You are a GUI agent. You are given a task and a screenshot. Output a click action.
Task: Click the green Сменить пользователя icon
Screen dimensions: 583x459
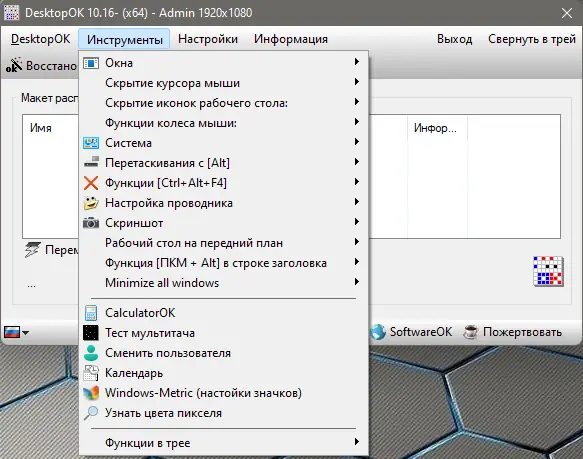pyautogui.click(x=91, y=353)
